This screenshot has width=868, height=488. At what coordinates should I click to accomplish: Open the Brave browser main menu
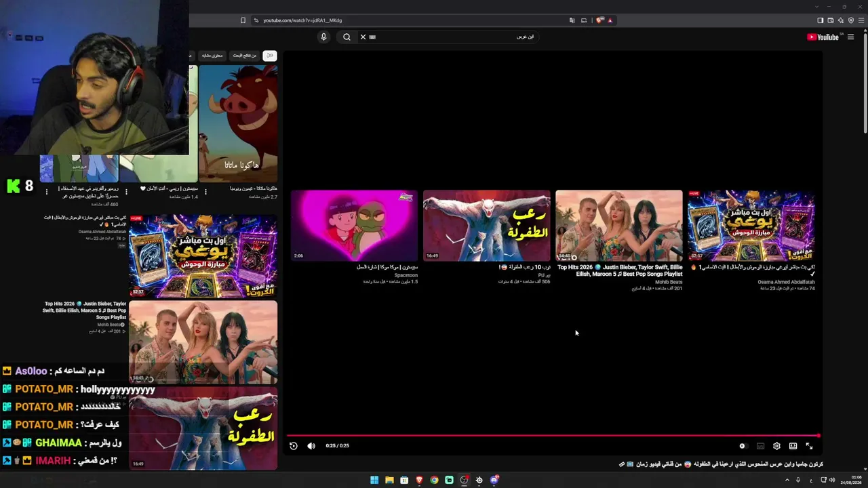[x=861, y=20]
